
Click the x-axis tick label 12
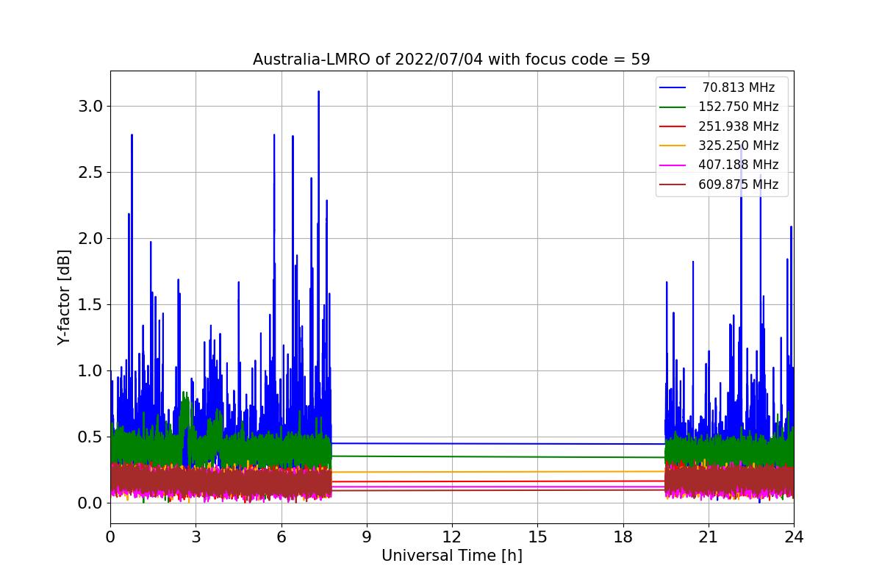click(x=452, y=537)
